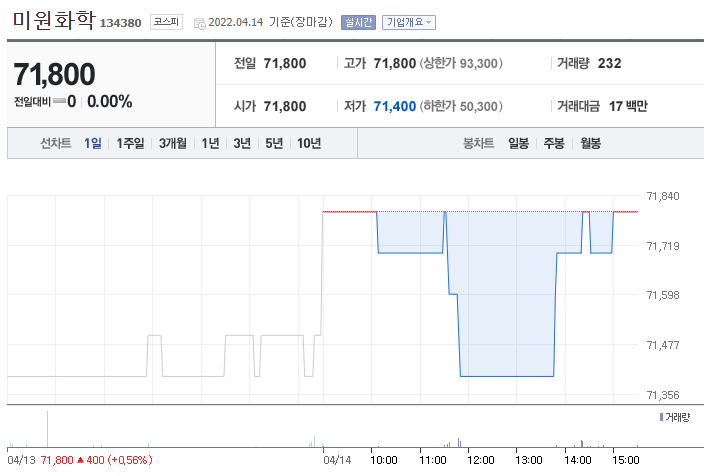Click the 상한가 93,300 upper limit value

click(461, 63)
